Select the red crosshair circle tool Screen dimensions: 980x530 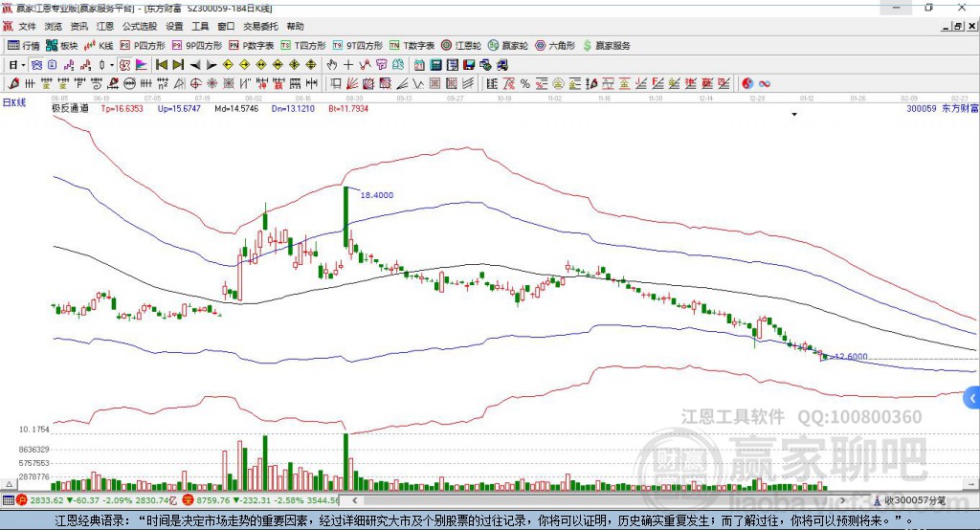pyautogui.click(x=195, y=84)
